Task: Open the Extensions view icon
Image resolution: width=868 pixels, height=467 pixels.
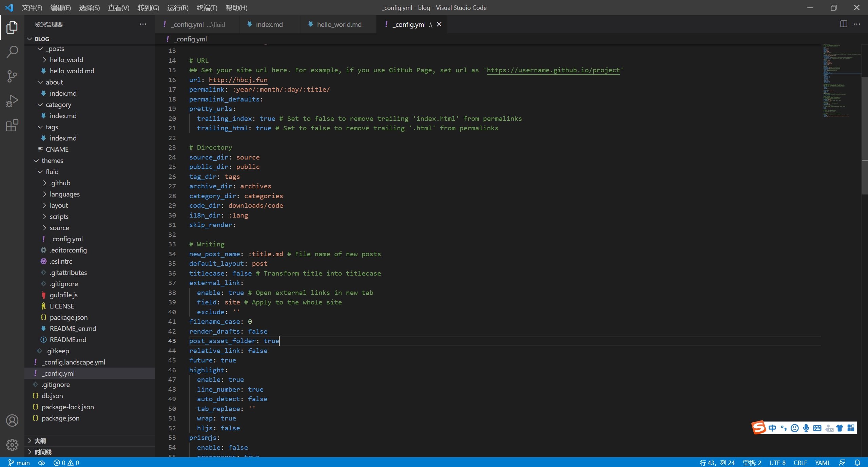Action: pos(12,125)
